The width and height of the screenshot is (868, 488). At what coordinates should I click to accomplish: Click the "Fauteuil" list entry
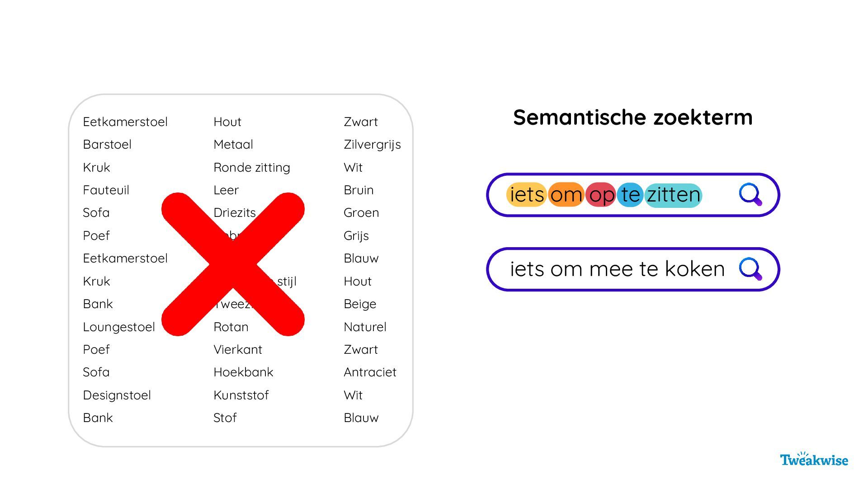click(x=106, y=190)
